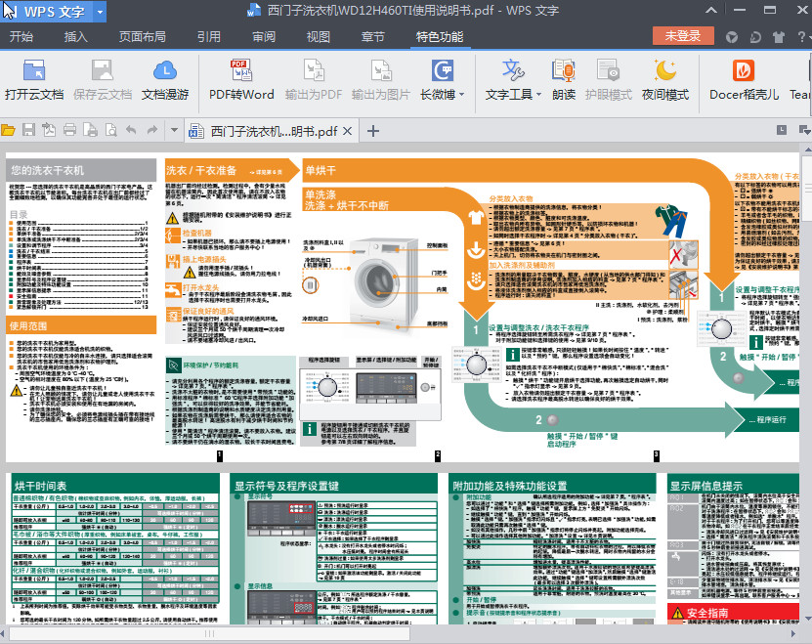The width and height of the screenshot is (812, 644).
Task: Click the undo arrow icon
Action: click(x=131, y=130)
